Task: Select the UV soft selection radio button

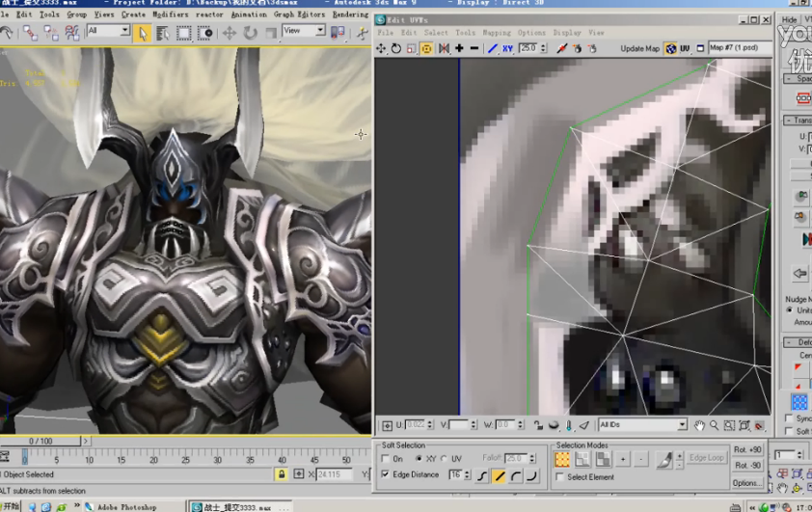Action: pos(444,459)
